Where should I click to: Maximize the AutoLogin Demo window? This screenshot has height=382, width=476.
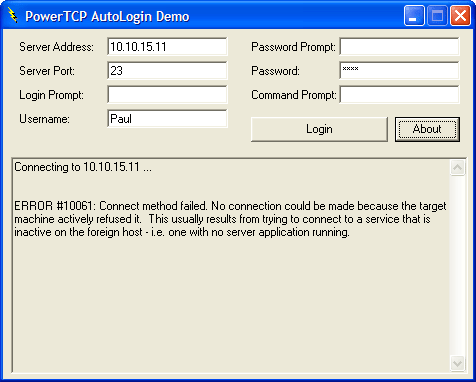437,15
